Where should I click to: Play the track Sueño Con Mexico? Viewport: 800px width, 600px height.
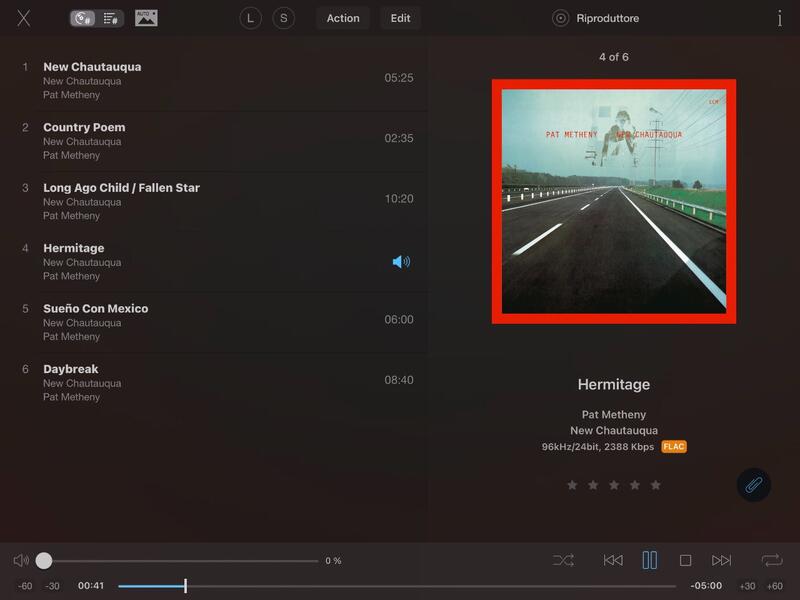point(95,309)
